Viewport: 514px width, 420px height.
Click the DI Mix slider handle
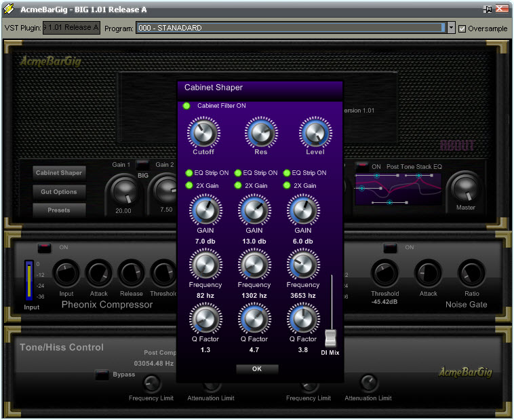coord(331,339)
